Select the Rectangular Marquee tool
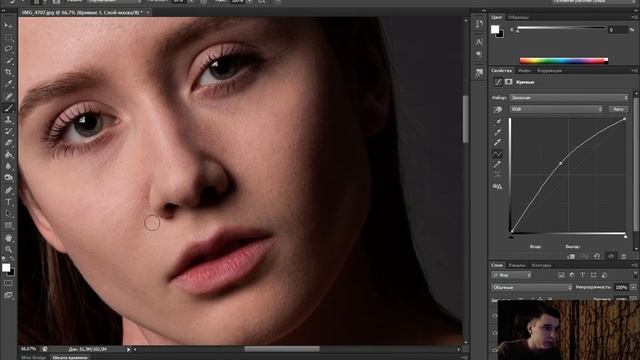The image size is (640, 360). (x=8, y=37)
